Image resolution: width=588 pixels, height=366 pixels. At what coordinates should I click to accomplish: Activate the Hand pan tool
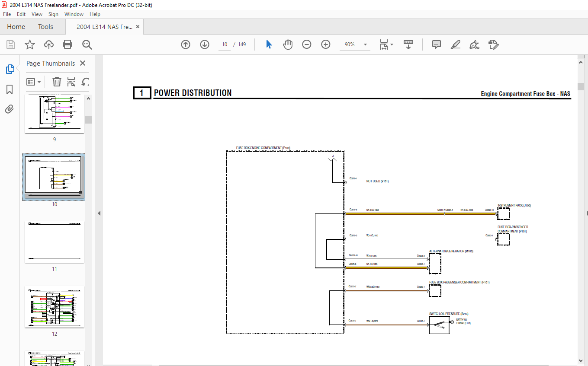coord(288,45)
